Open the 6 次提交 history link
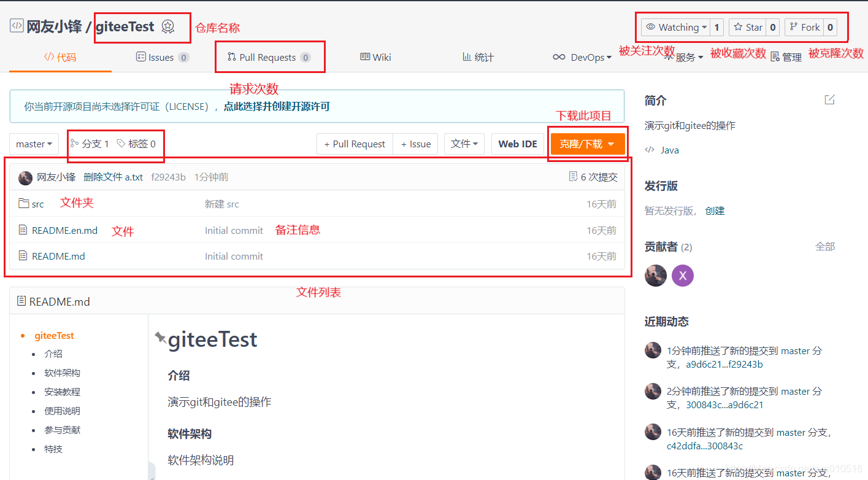 click(x=599, y=177)
